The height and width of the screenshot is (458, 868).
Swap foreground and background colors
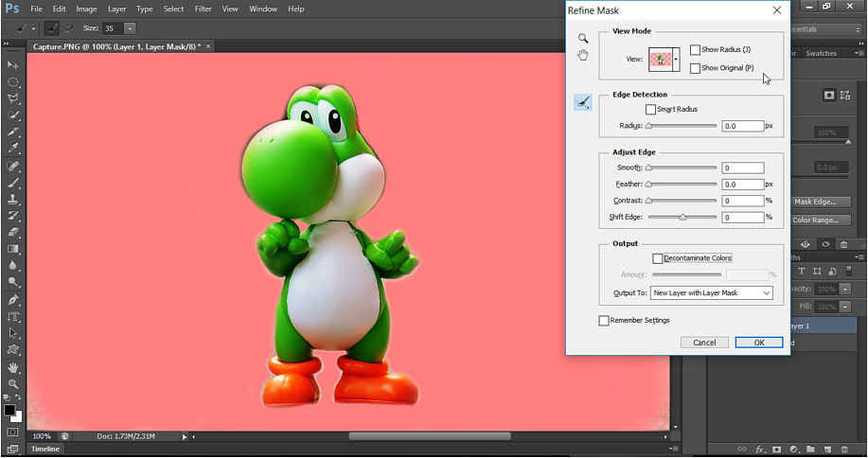(x=18, y=397)
